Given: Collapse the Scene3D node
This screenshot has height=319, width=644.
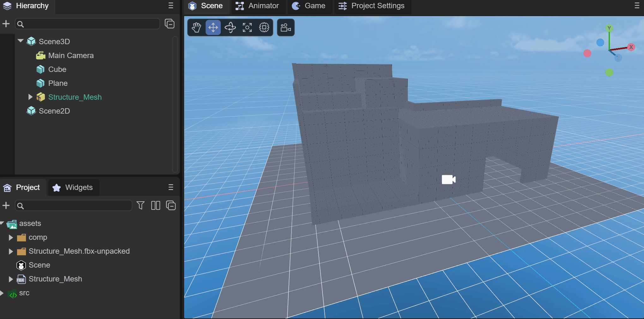Looking at the screenshot, I should tap(21, 41).
